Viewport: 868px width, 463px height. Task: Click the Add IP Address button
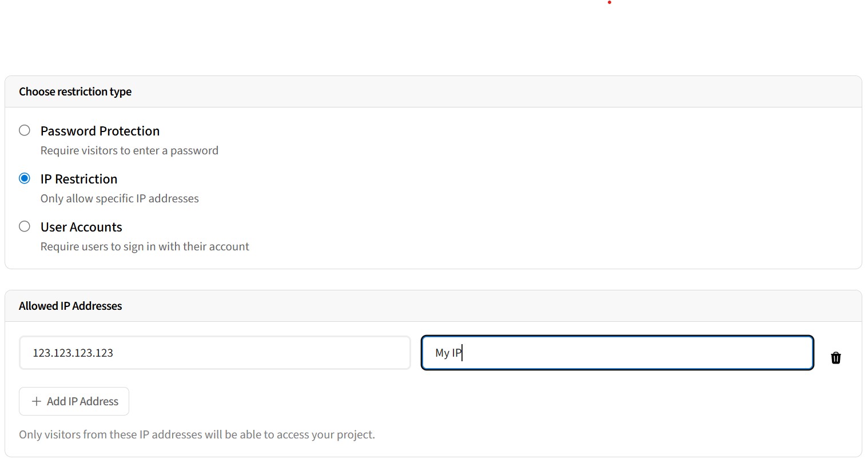click(x=74, y=401)
